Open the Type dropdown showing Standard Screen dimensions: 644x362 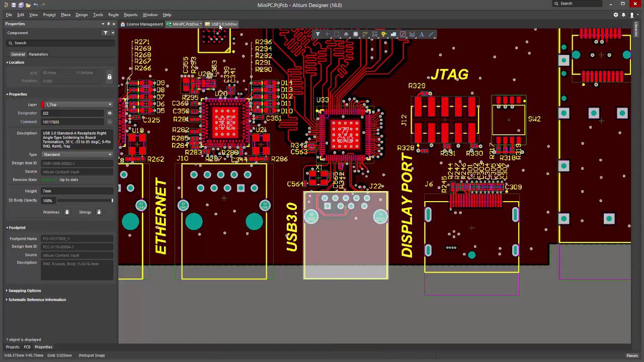click(x=76, y=154)
